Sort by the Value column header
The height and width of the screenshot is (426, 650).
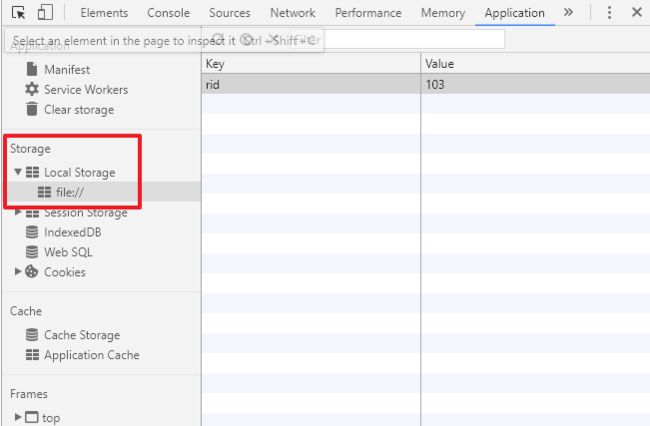tap(536, 63)
